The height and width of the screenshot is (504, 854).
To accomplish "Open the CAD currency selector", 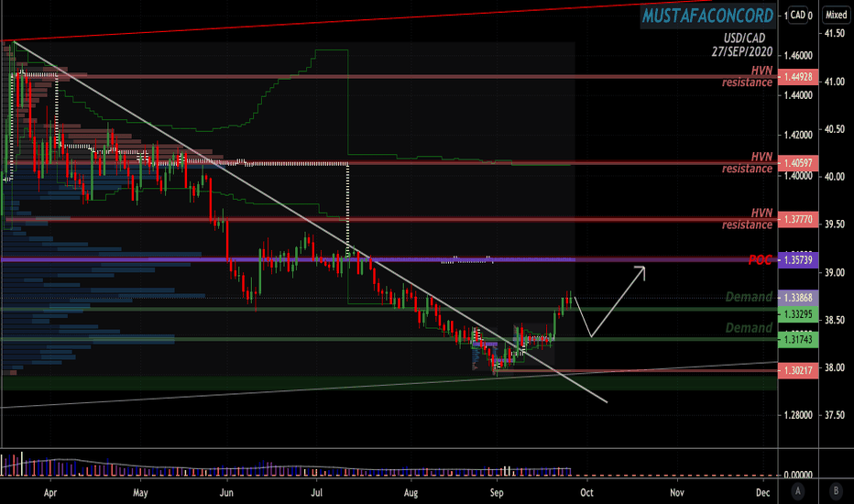I will click(798, 16).
